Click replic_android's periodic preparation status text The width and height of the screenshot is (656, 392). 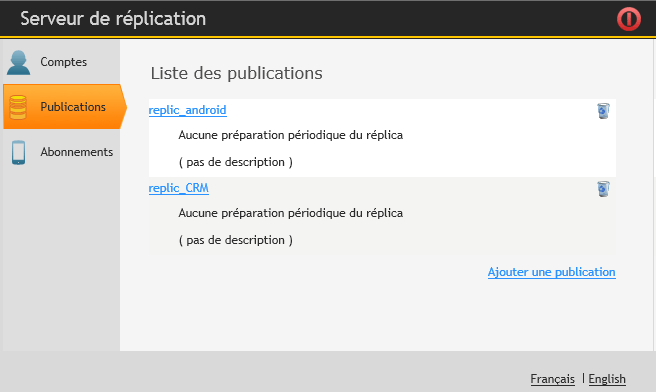[291, 135]
